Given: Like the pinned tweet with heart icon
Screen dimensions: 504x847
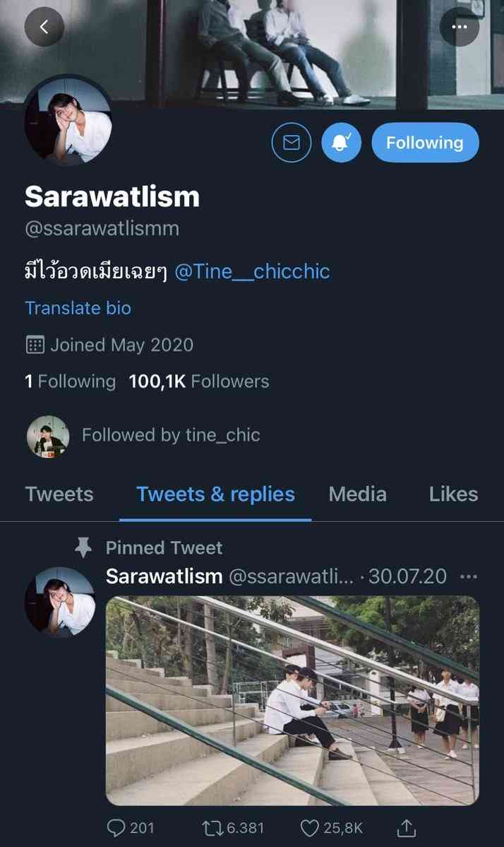Looking at the screenshot, I should pos(311,827).
